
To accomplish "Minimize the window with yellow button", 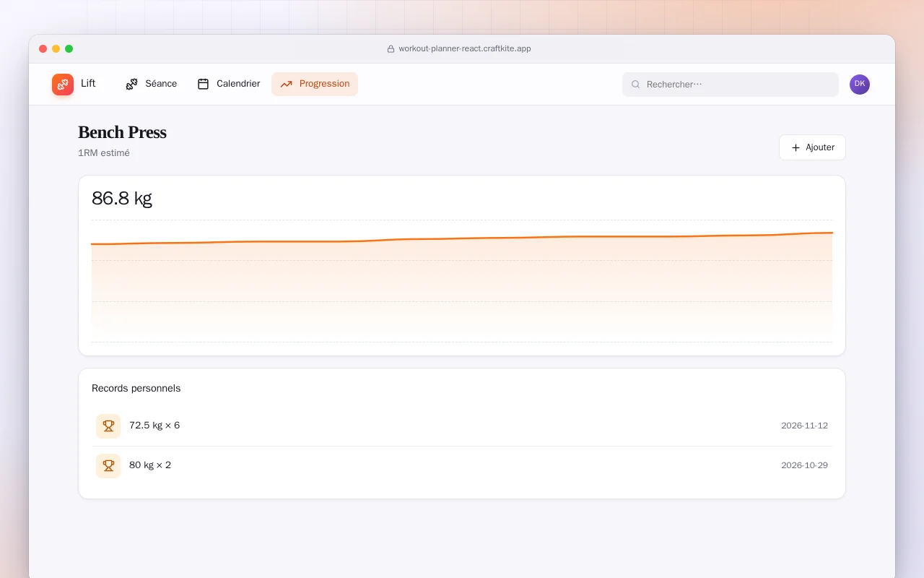I will 56,49.
